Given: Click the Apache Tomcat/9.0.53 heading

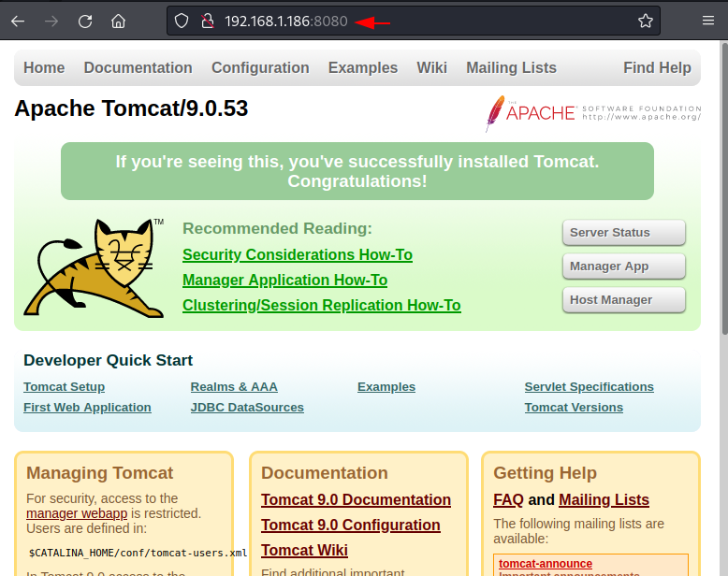Looking at the screenshot, I should click(x=131, y=108).
